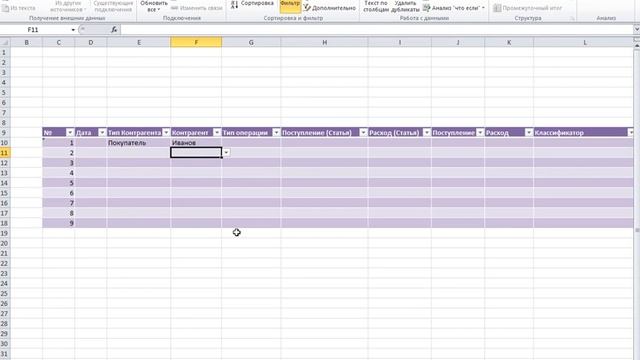This screenshot has height=360, width=640.
Task: Open the 'Структура' group dialog launcher
Action: pos(572,18)
